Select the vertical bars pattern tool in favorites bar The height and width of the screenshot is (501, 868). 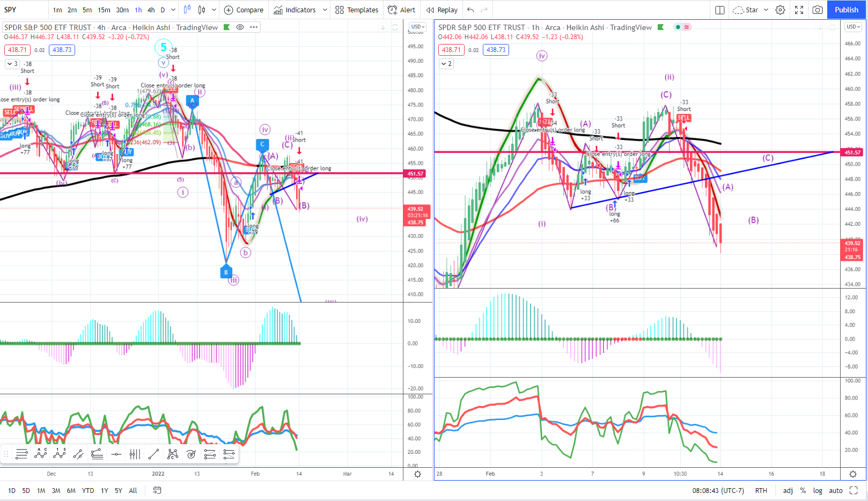(x=135, y=454)
